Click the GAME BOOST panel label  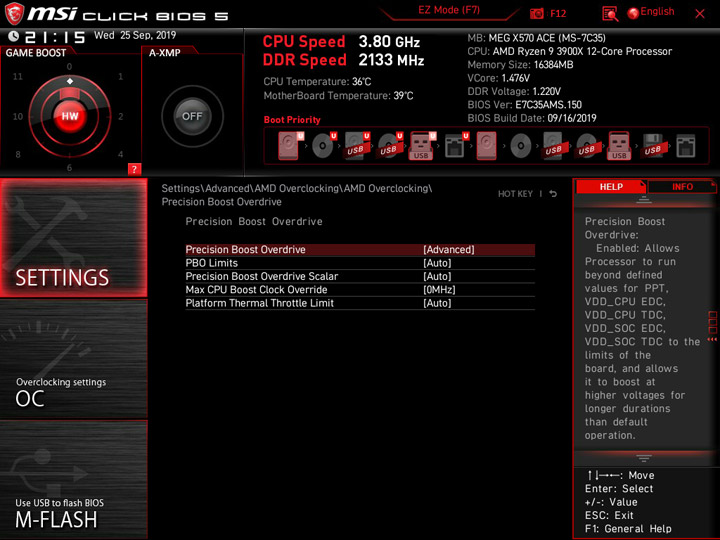(36, 53)
